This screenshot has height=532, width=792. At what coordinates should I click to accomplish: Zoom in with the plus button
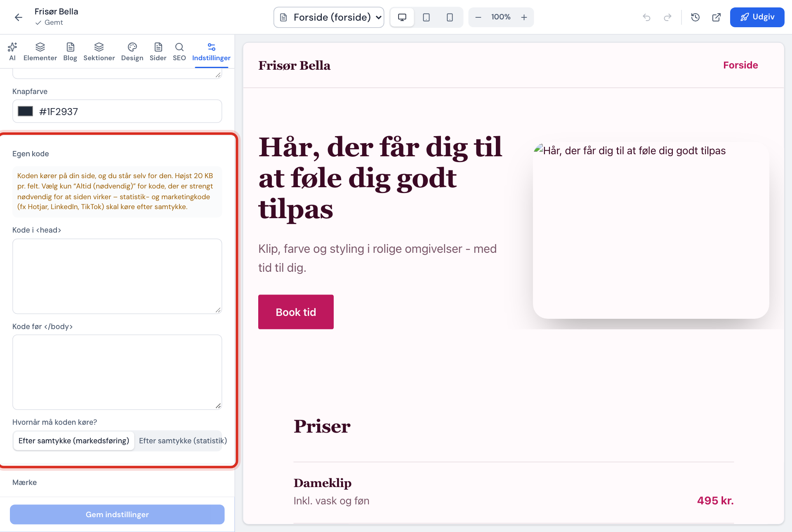pos(524,17)
